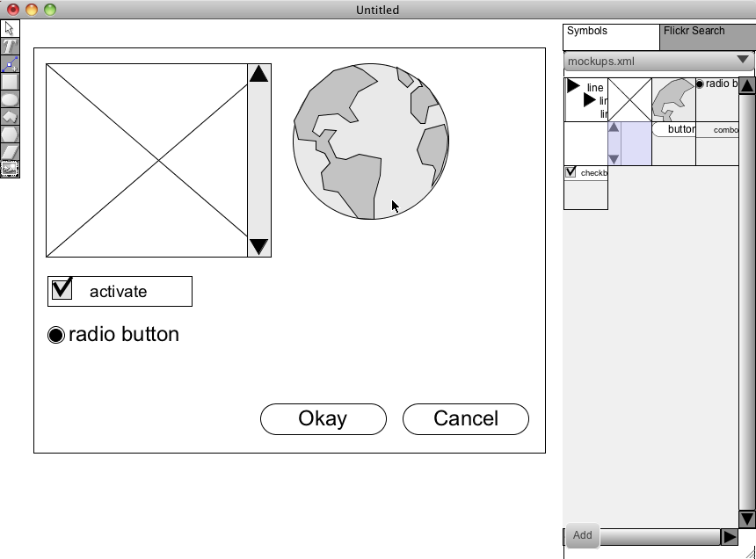The image size is (756, 559).
Task: Click the scroll-down arrow of symbols panel
Action: 747,519
